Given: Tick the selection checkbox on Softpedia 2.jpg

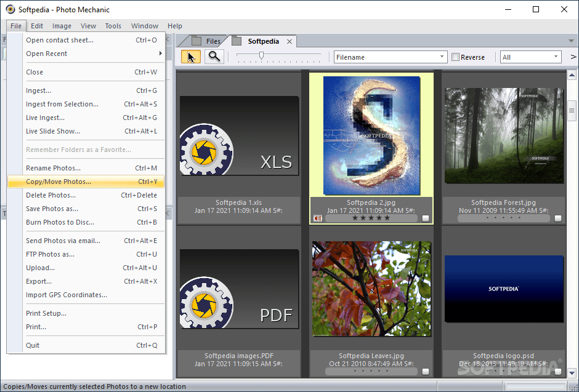Looking at the screenshot, I should coord(425,218).
